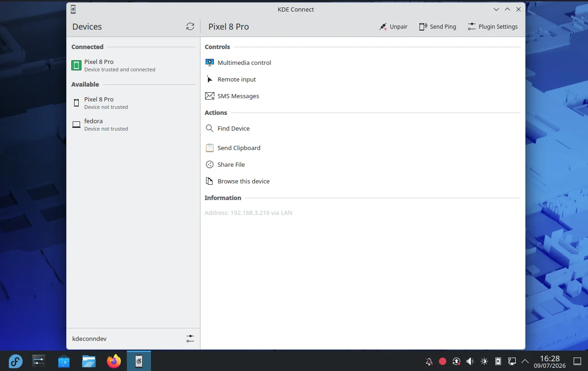Viewport: 588px width, 371px height.
Task: Click the SMS Messages envelope icon
Action: (x=209, y=96)
